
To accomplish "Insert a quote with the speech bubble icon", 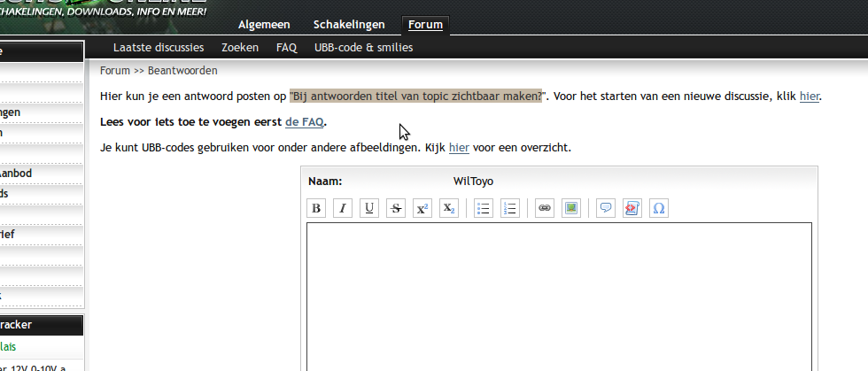I will (x=605, y=208).
